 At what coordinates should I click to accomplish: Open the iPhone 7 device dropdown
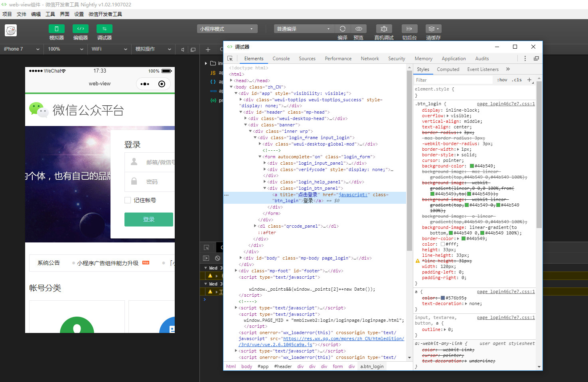tap(22, 49)
